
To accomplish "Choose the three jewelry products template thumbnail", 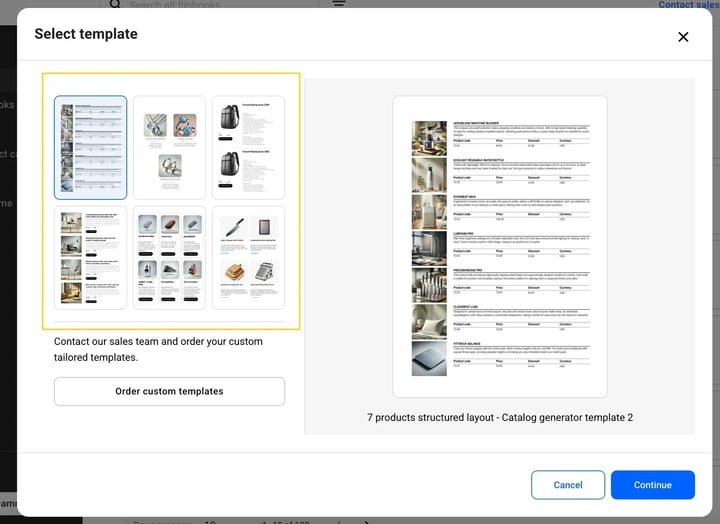I will [x=169, y=147].
